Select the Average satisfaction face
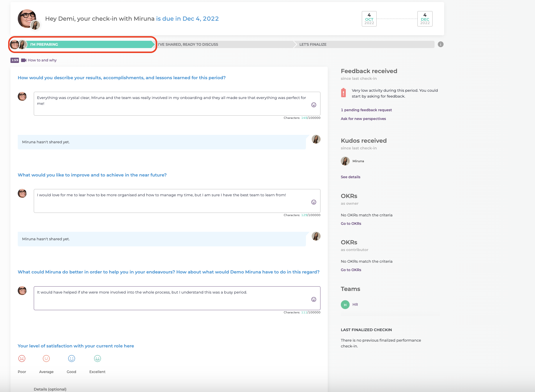The image size is (535, 392). point(46,359)
